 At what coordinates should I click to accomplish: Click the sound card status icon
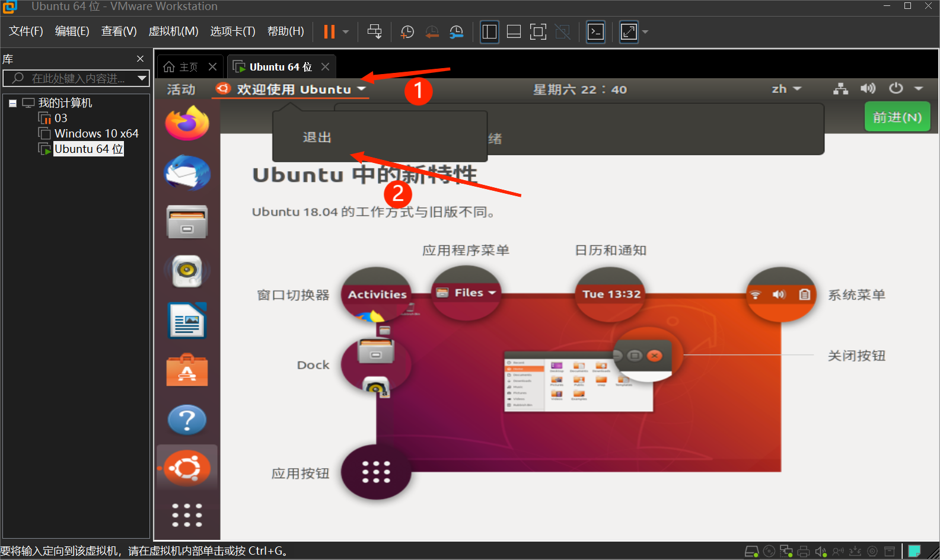(821, 552)
